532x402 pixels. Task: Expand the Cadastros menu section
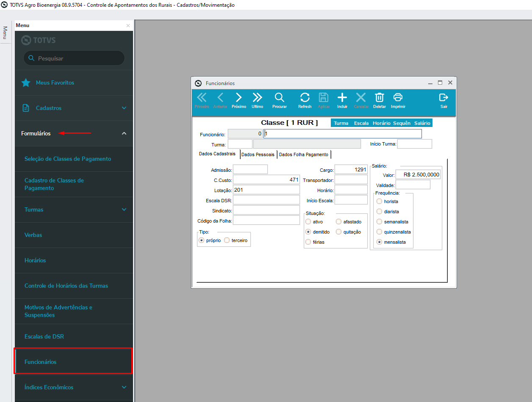pyautogui.click(x=124, y=108)
